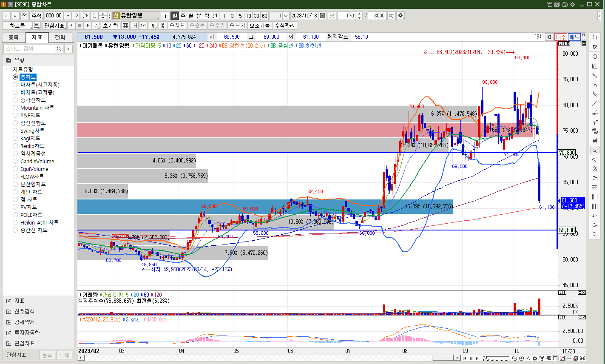This screenshot has width=605, height=364.
Task: Select 종가선차트 radio option
Action: (x=15, y=100)
